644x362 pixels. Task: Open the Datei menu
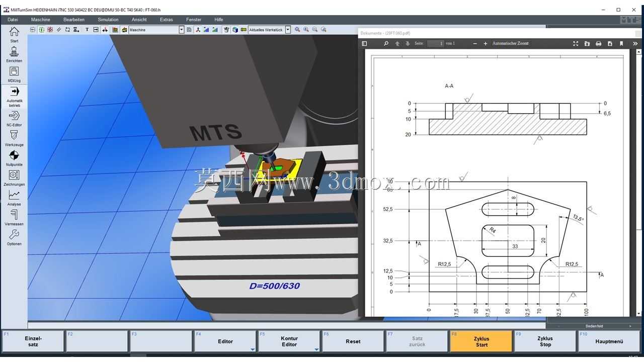tap(13, 20)
